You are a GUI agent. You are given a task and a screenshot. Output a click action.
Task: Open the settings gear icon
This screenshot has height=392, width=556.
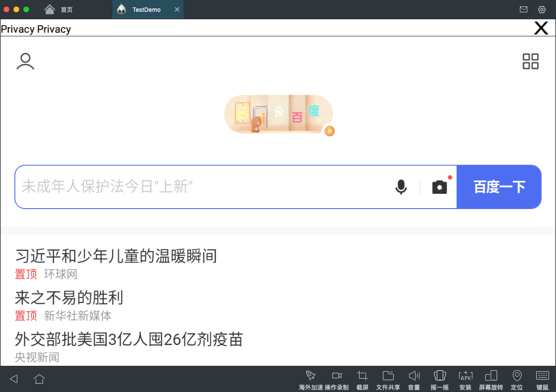pos(542,9)
